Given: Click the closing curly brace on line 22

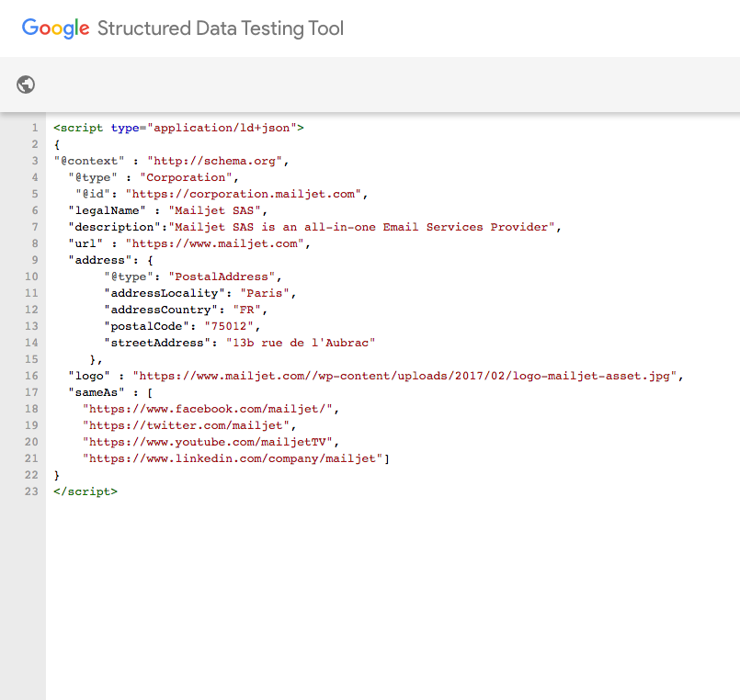Looking at the screenshot, I should (57, 475).
